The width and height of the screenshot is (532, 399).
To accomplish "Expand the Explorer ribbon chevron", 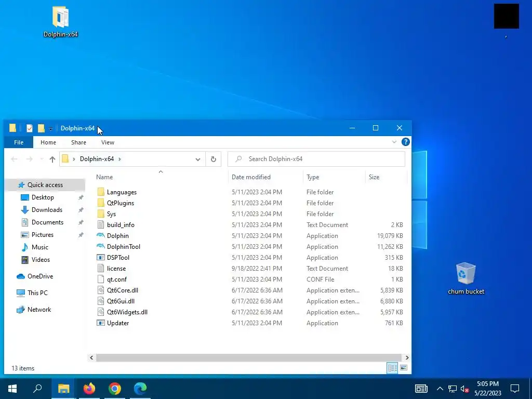I will coord(394,142).
